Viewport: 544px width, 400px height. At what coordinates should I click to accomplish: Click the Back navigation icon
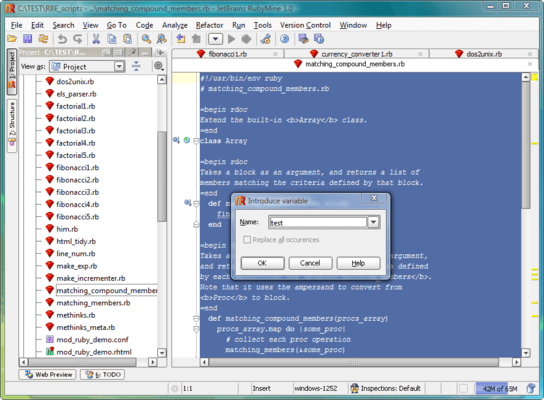point(180,39)
